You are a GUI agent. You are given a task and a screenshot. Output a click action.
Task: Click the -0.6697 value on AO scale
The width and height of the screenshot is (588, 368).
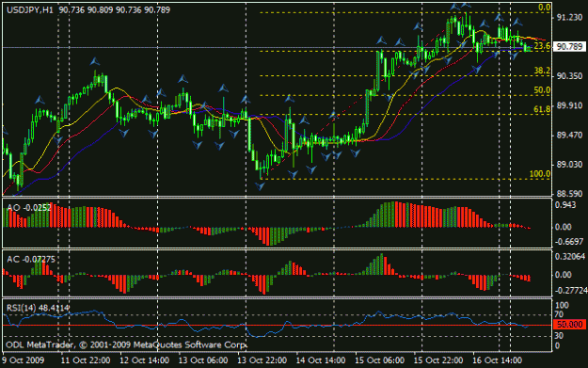pyautogui.click(x=569, y=242)
